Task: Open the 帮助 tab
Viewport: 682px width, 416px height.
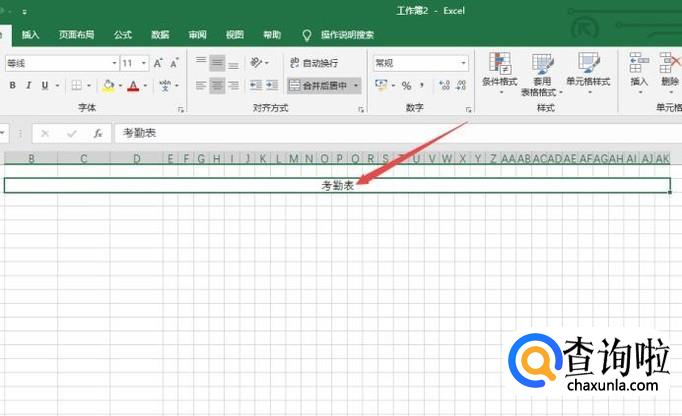Action: click(272, 35)
